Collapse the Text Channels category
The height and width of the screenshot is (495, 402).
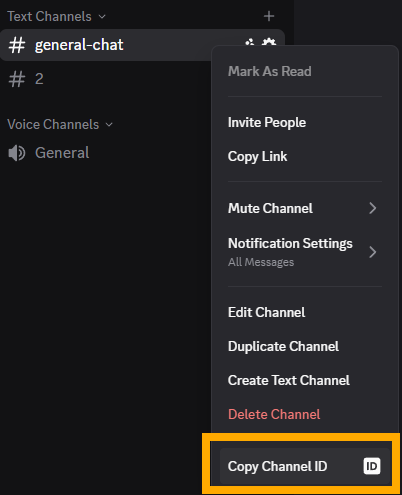coord(56,16)
